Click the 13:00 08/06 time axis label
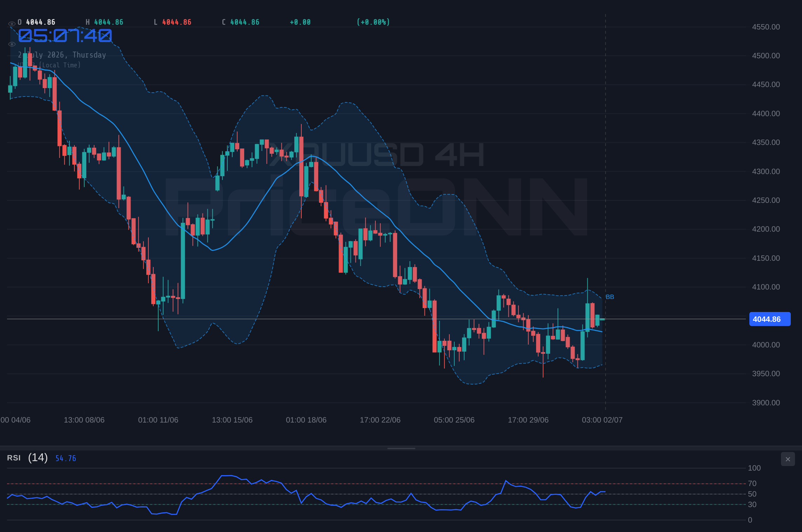 click(84, 420)
